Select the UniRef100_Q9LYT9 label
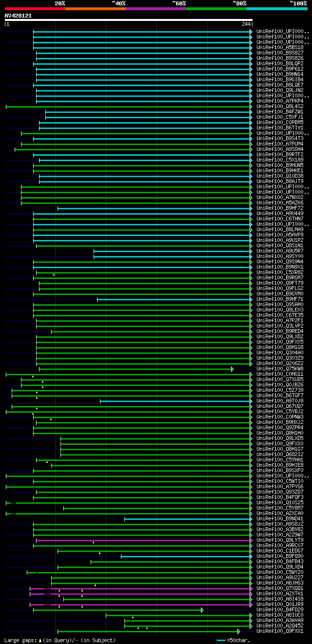The height and width of the screenshot is (644, 312). point(280,540)
